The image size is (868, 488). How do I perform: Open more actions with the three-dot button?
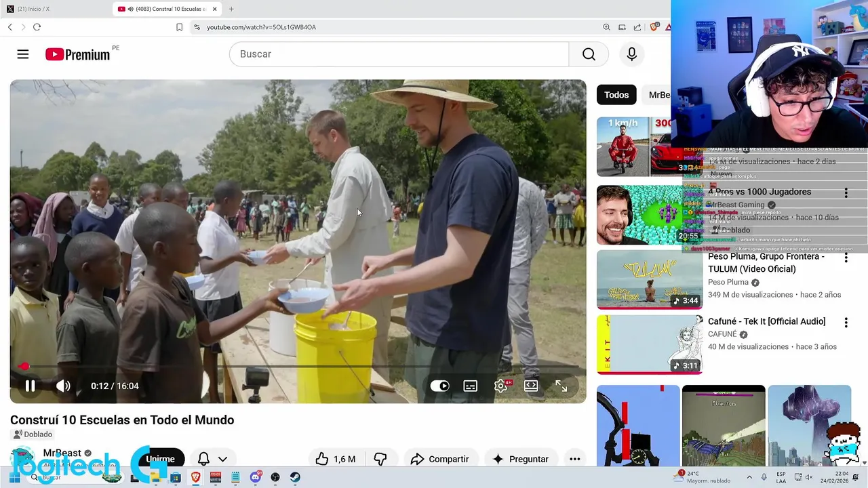pyautogui.click(x=575, y=459)
